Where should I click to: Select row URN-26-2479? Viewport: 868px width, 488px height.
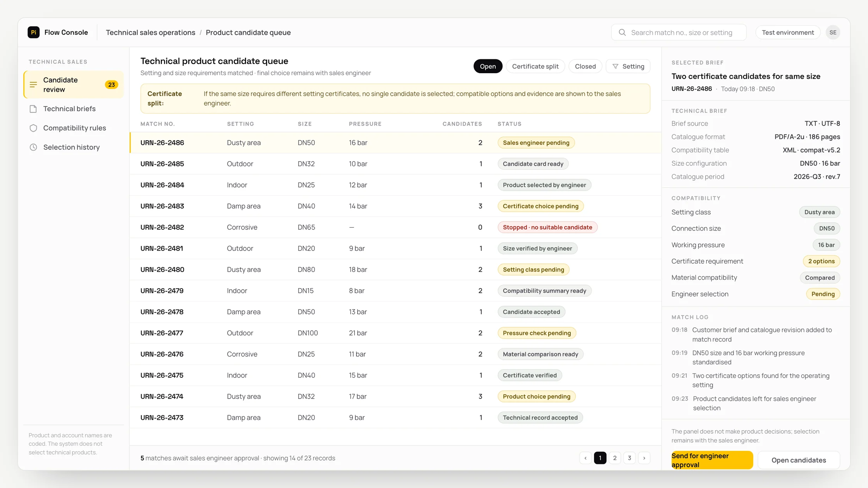[395, 291]
